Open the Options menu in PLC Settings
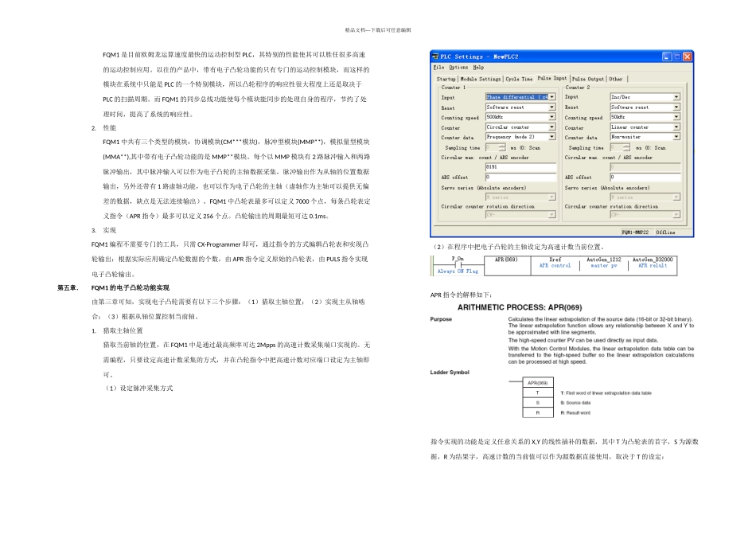The height and width of the screenshot is (535, 756). click(x=458, y=68)
